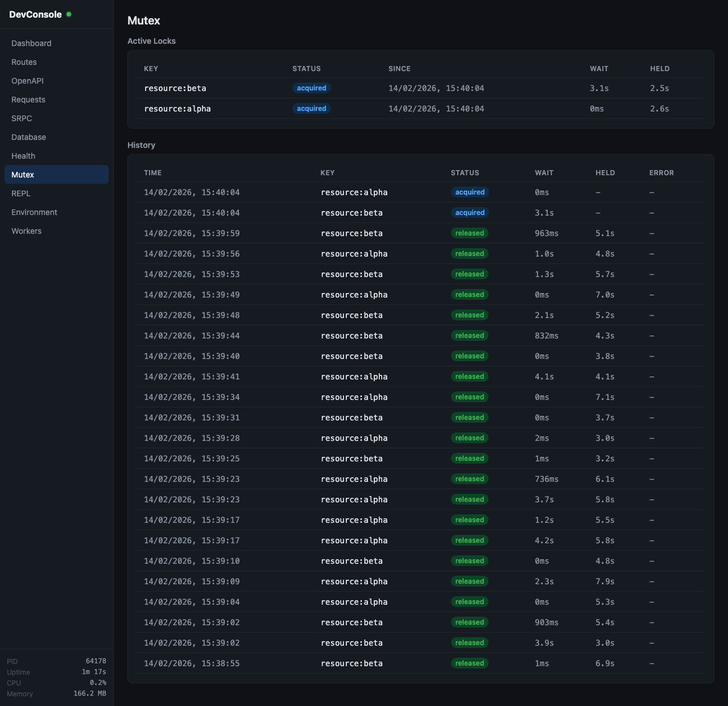Click the DevConsole logo
The height and width of the screenshot is (706, 728).
pyautogui.click(x=36, y=14)
